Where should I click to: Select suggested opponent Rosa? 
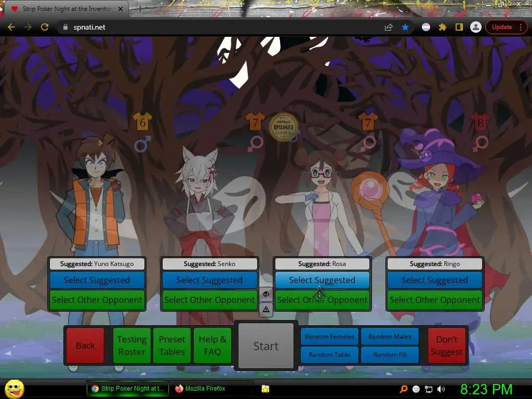(322, 280)
